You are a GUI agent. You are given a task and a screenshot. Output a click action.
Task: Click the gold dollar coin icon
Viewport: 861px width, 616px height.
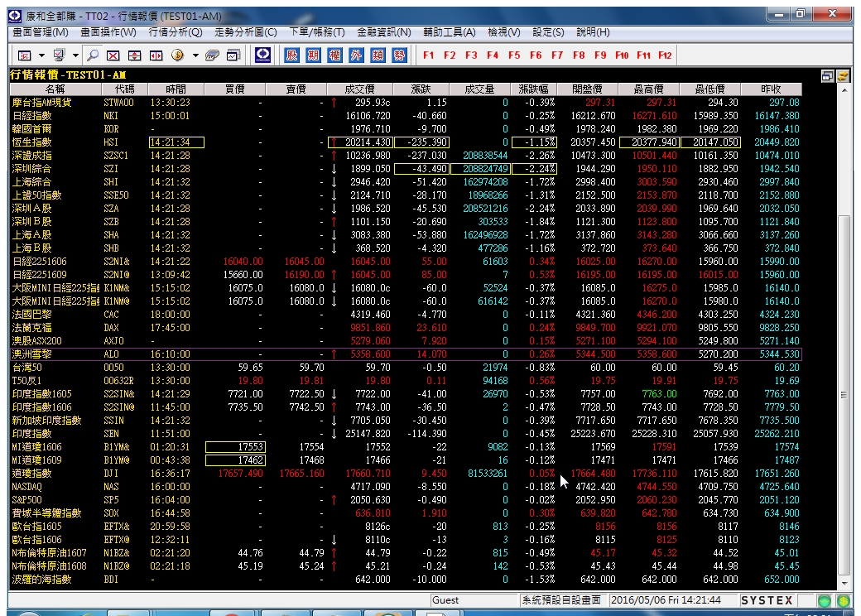pos(177,55)
